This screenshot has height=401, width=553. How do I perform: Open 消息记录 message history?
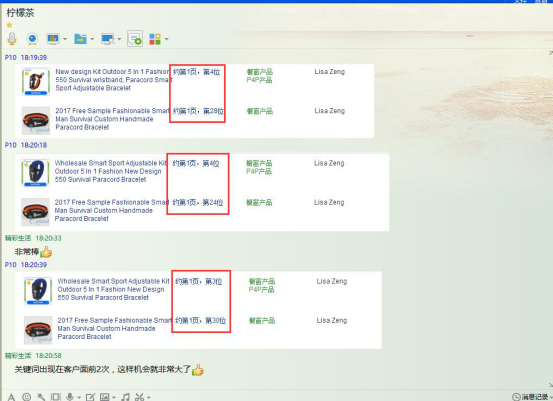click(x=531, y=397)
